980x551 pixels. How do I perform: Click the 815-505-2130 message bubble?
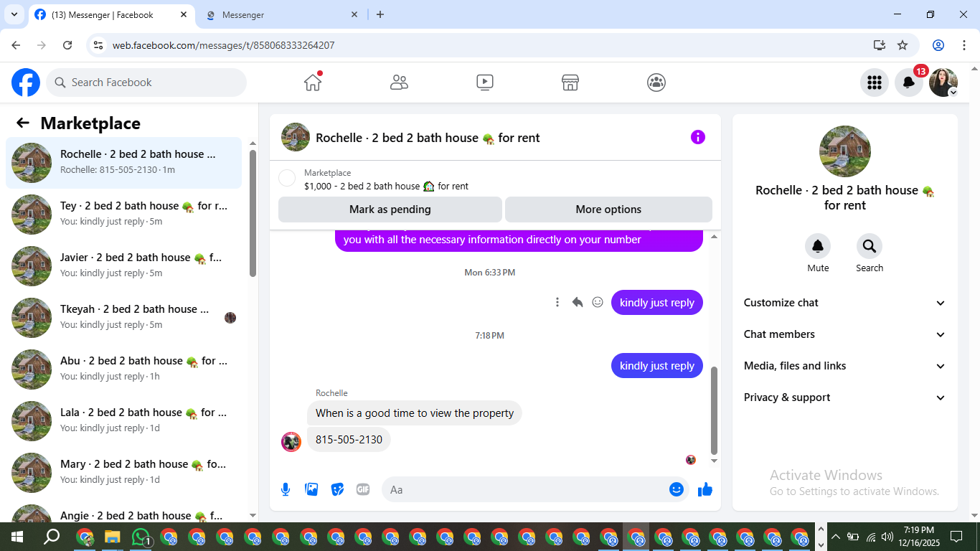point(349,440)
